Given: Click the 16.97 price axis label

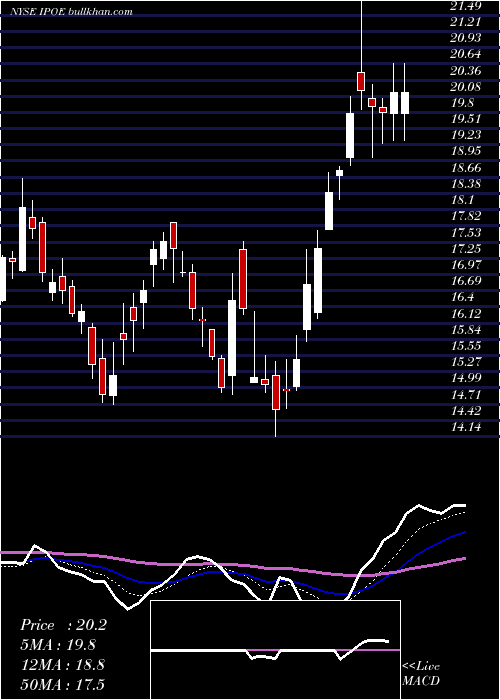Looking at the screenshot, I should pos(466,264).
